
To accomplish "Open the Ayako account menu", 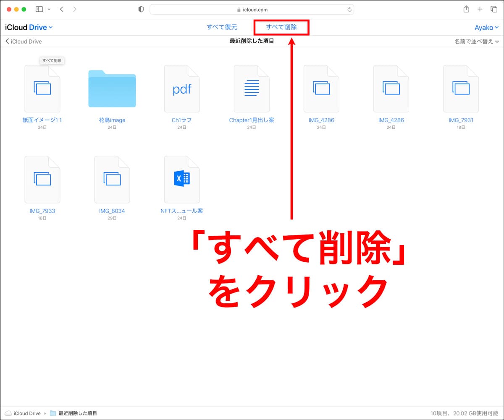I will click(487, 28).
